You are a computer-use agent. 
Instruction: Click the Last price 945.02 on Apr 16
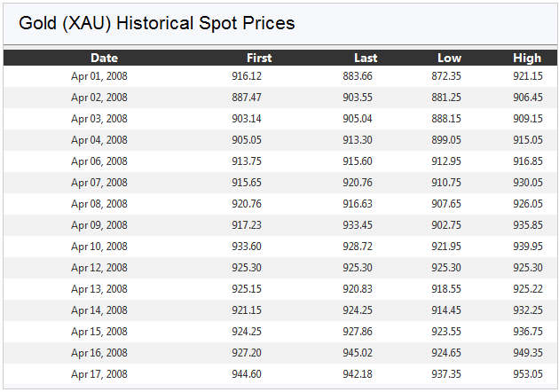click(x=358, y=353)
